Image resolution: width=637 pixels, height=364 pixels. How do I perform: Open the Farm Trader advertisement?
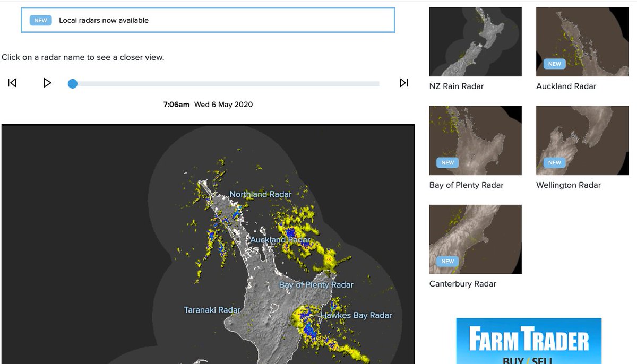529,341
